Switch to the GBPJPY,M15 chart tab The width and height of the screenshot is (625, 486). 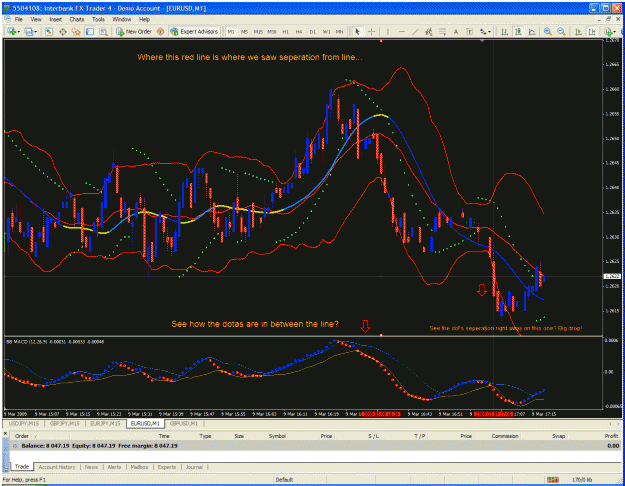(x=65, y=423)
